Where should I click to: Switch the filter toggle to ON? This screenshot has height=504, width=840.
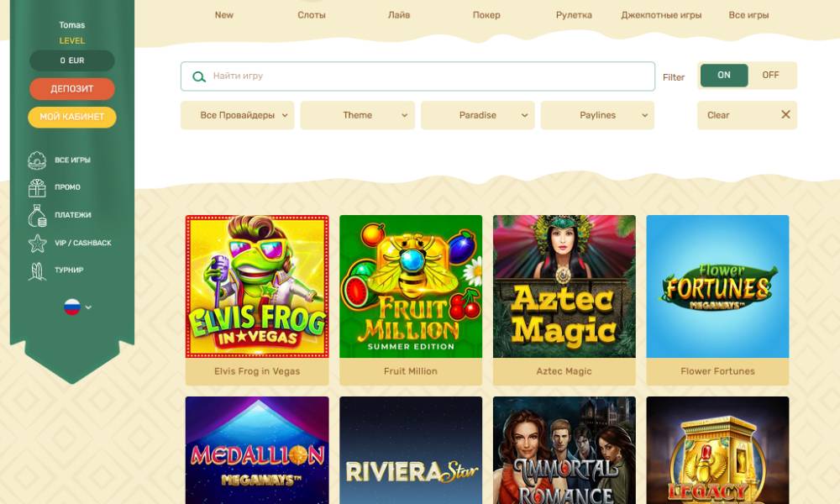tap(724, 76)
